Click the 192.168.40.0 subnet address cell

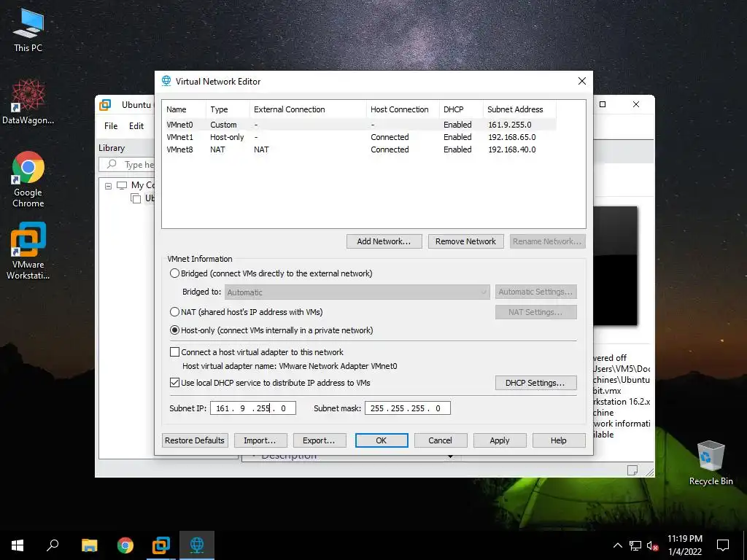(511, 149)
